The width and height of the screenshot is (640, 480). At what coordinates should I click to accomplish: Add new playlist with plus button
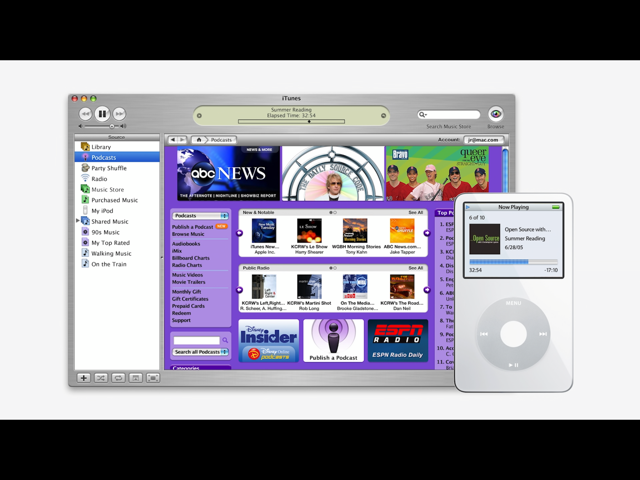(x=84, y=378)
